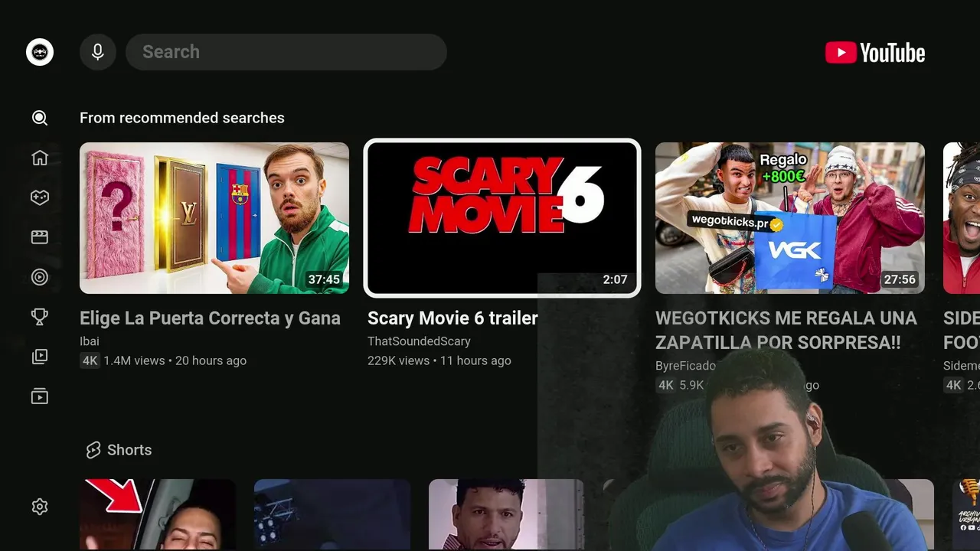Click title 'Elige La Puerta Correcta y Gana'
Image resolution: width=980 pixels, height=551 pixels.
coord(210,318)
